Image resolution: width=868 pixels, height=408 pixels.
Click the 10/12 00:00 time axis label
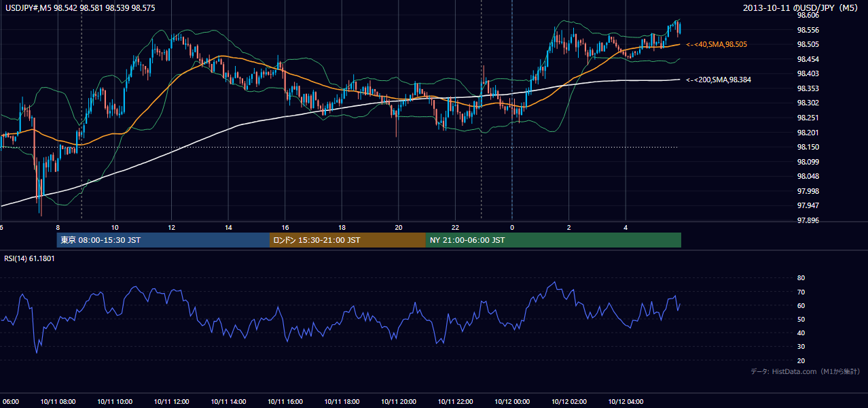pos(512,402)
